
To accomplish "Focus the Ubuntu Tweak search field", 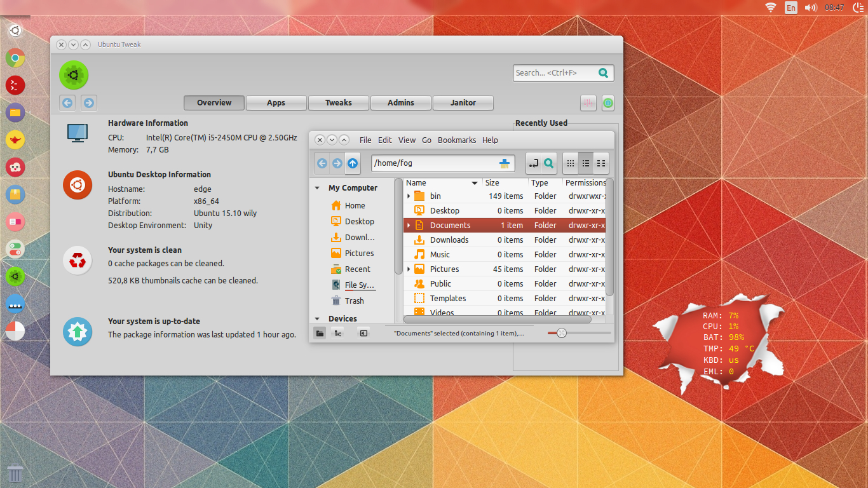I will pos(563,73).
